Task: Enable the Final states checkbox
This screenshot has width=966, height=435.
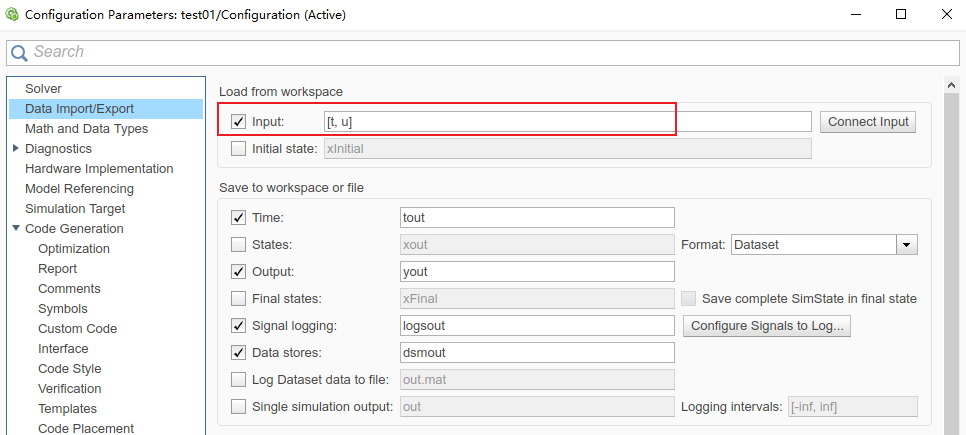Action: [x=238, y=299]
